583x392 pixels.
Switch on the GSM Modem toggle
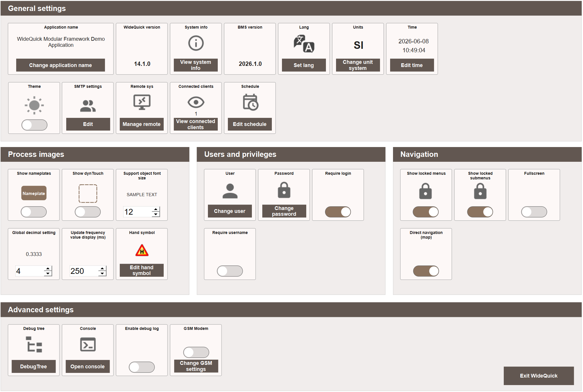196,352
